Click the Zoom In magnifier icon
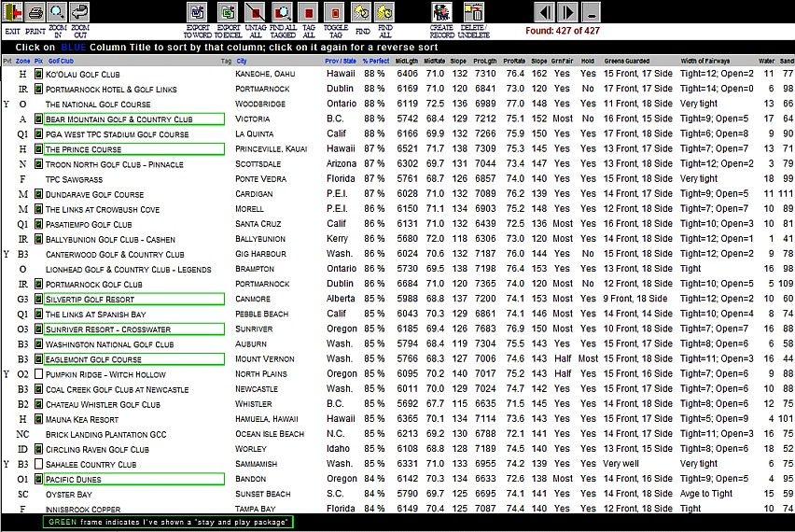The width and height of the screenshot is (795, 532). [x=57, y=12]
